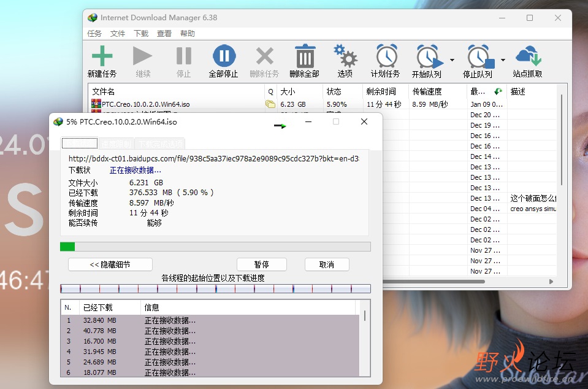The height and width of the screenshot is (389, 588).
Task: Click the Jan 09 date cell
Action: click(486, 104)
